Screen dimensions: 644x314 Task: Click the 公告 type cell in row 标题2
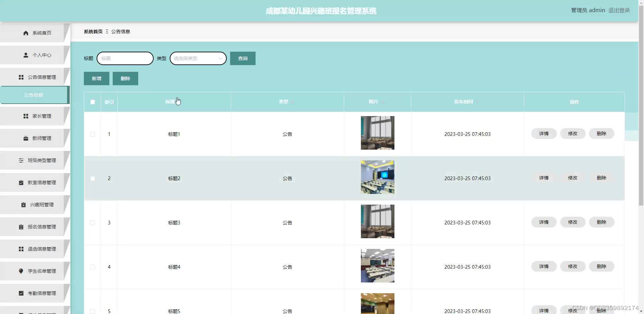pos(287,178)
